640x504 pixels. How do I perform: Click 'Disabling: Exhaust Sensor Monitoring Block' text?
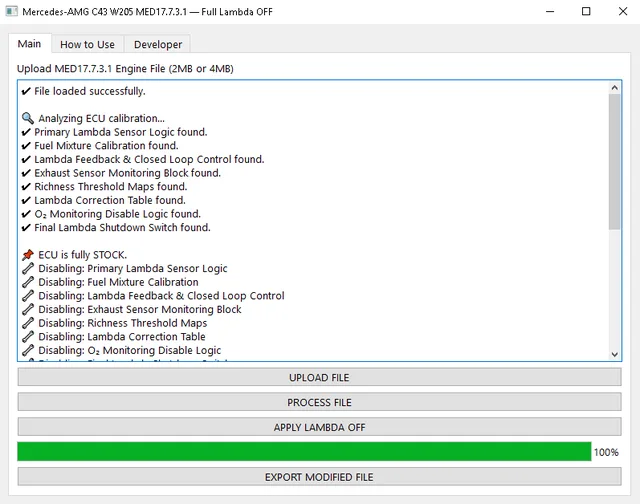pyautogui.click(x=140, y=310)
